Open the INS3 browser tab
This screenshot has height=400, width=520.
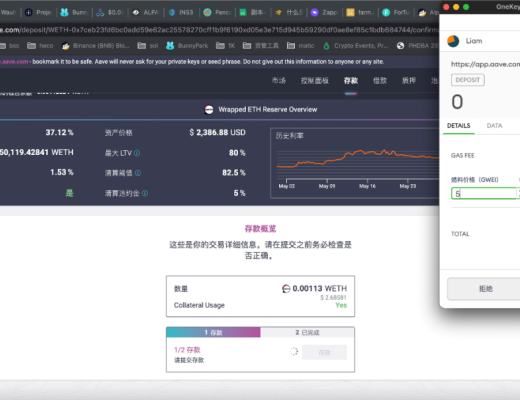[x=181, y=12]
